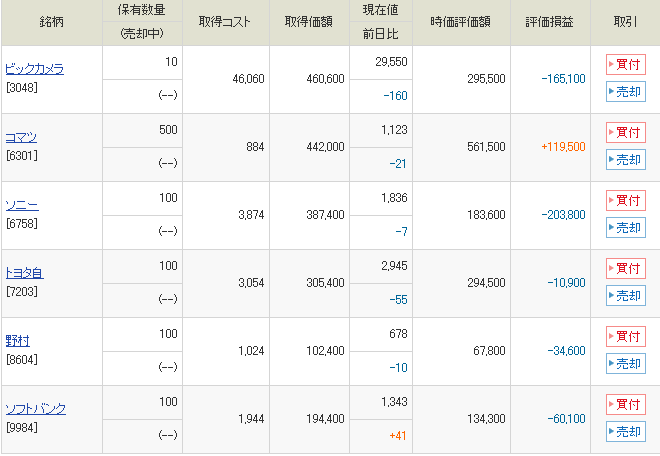Open the ビックカメラ stock link

point(34,69)
